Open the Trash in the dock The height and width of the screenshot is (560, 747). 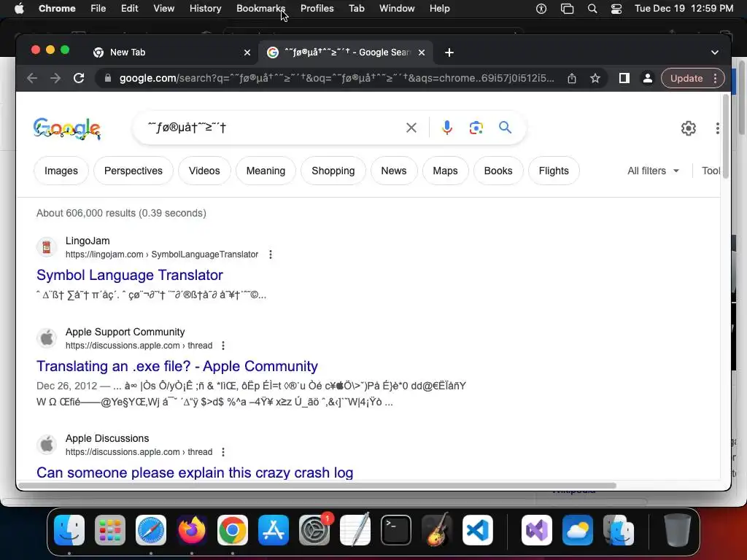[678, 530]
